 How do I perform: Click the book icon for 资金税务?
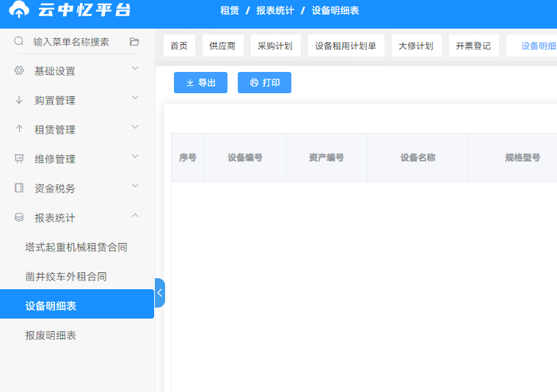point(19,188)
